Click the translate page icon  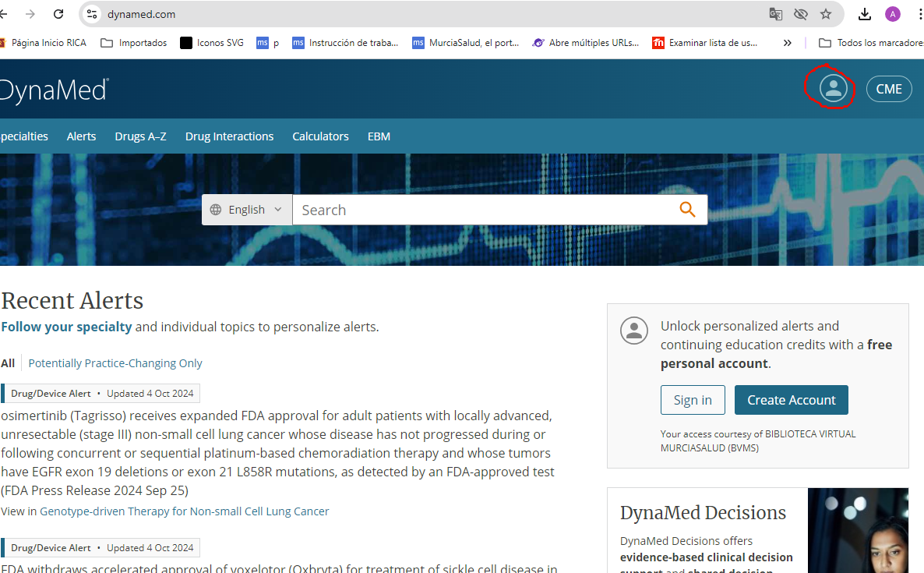(775, 14)
